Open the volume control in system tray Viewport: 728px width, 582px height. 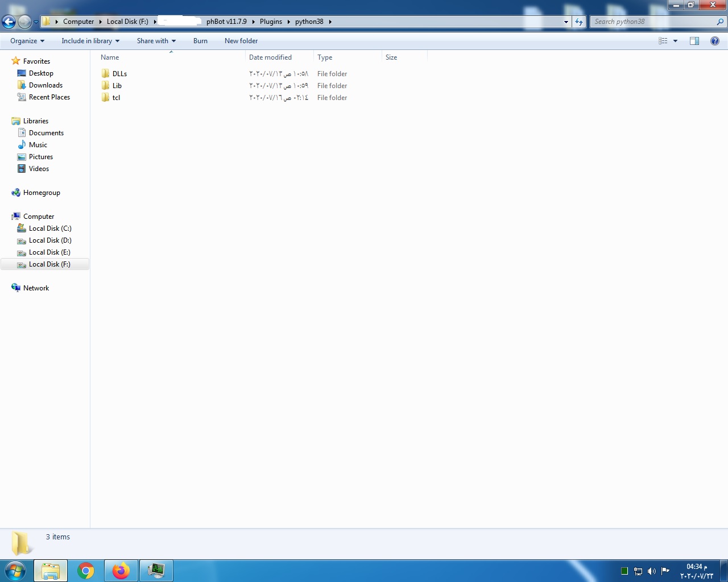tap(652, 571)
